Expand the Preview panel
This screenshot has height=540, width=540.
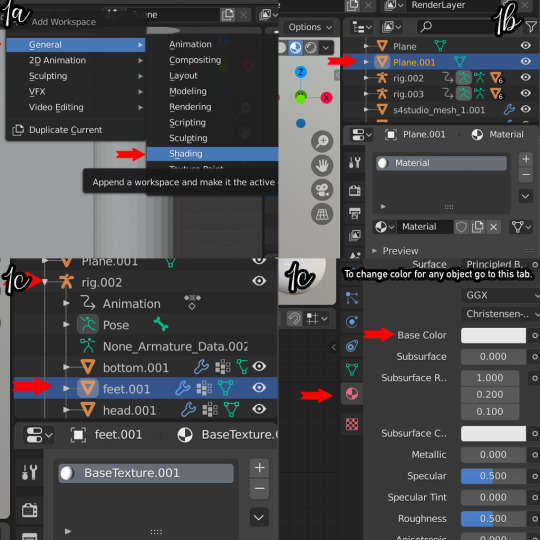tap(375, 251)
